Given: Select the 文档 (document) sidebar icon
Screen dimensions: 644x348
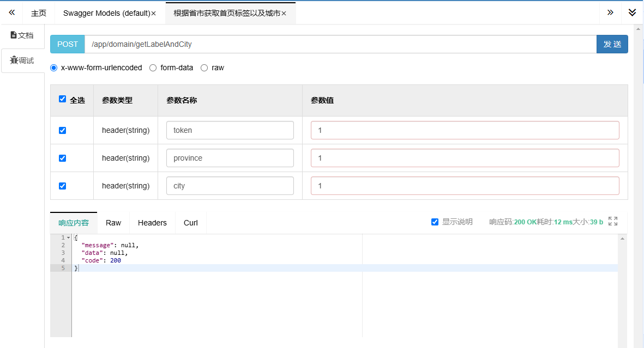Looking at the screenshot, I should tap(22, 34).
